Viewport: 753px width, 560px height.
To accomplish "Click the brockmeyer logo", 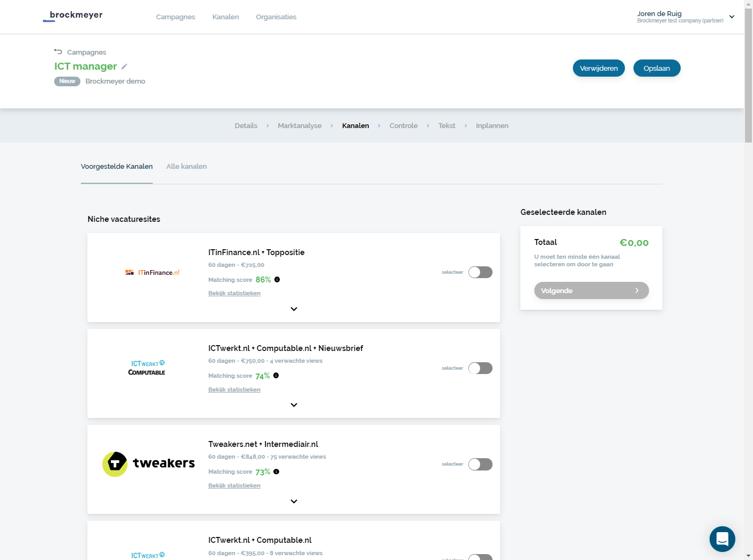I will click(73, 16).
